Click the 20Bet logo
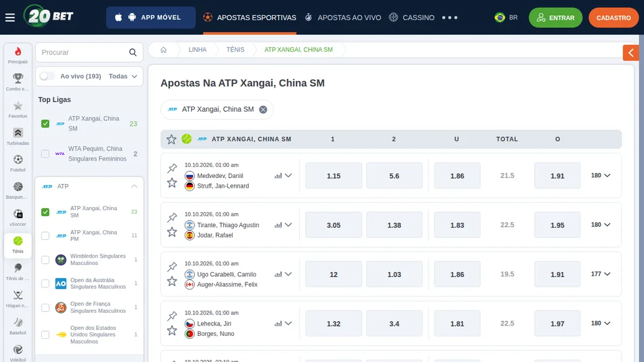The image size is (644, 362). pyautogui.click(x=49, y=16)
